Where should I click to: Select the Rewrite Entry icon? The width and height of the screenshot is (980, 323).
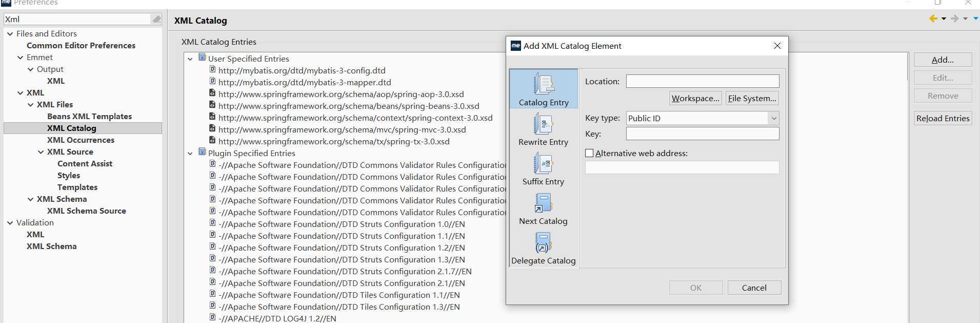[x=543, y=124]
